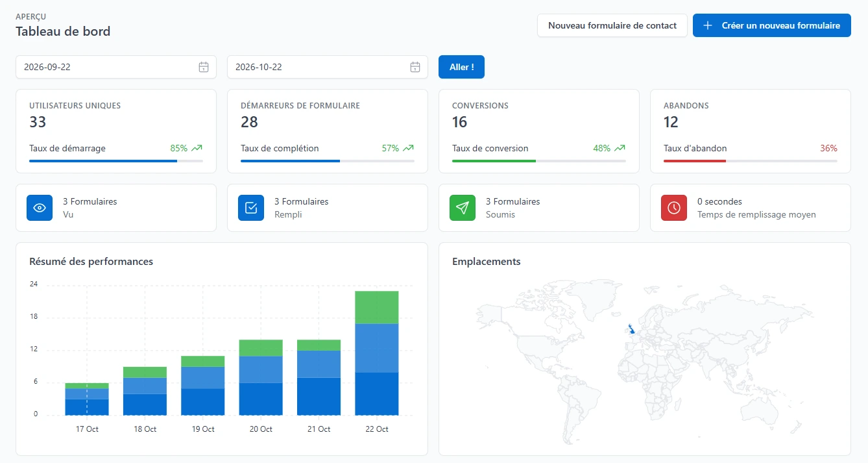Screen dimensions: 868x463
Task: Click the calendar icon in end date field
Action: click(415, 67)
